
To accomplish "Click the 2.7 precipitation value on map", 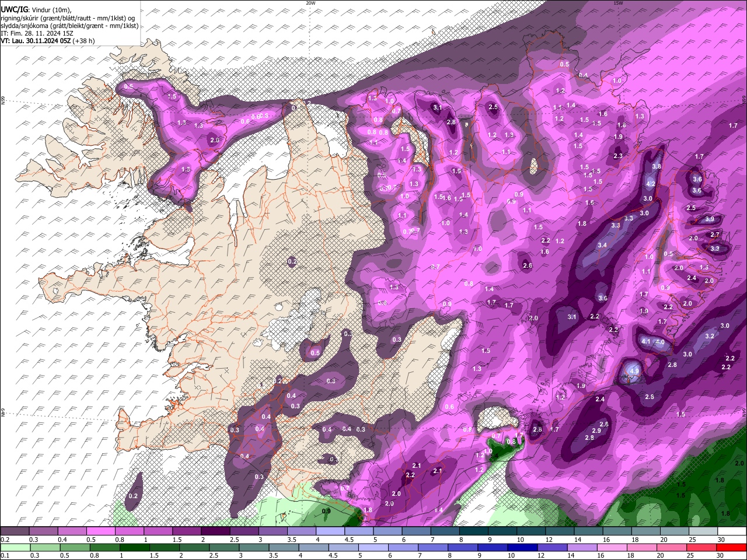I will tap(714, 235).
